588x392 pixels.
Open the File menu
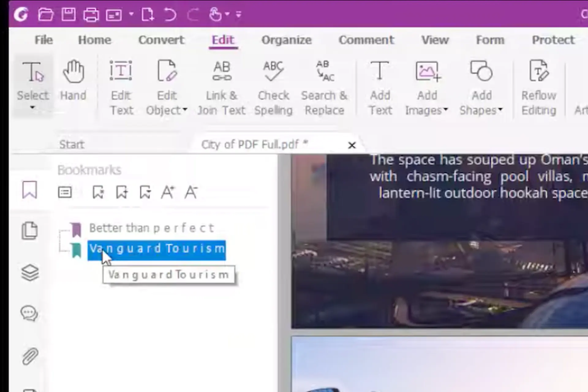click(43, 40)
